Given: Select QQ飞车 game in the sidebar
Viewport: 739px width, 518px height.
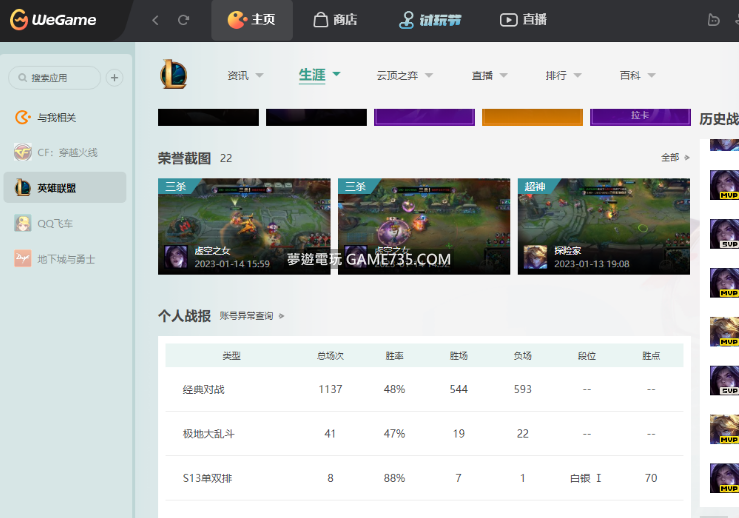Looking at the screenshot, I should click(x=54, y=223).
